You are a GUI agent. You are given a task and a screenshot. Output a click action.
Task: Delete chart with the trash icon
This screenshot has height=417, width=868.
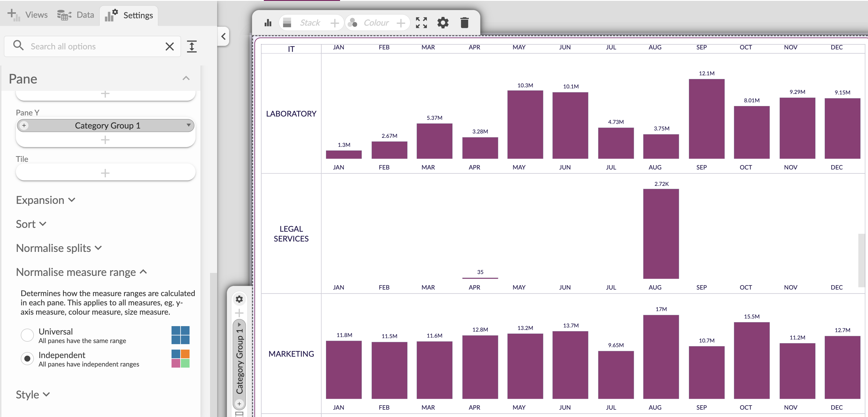464,23
